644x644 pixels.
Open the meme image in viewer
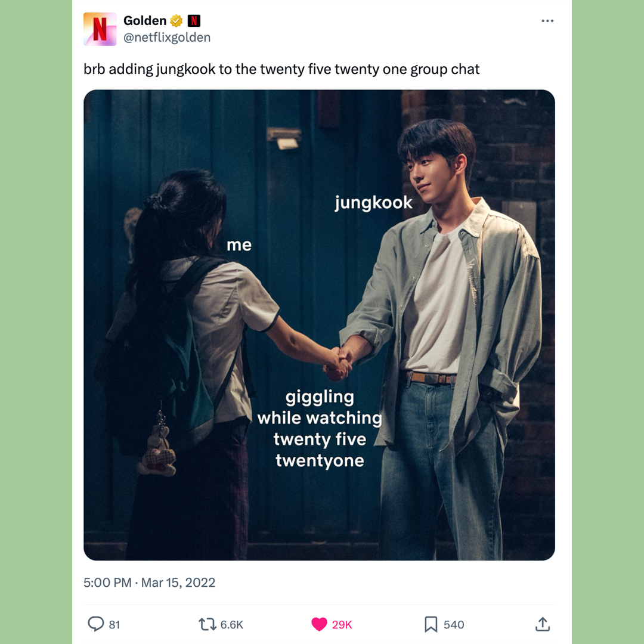coord(319,325)
